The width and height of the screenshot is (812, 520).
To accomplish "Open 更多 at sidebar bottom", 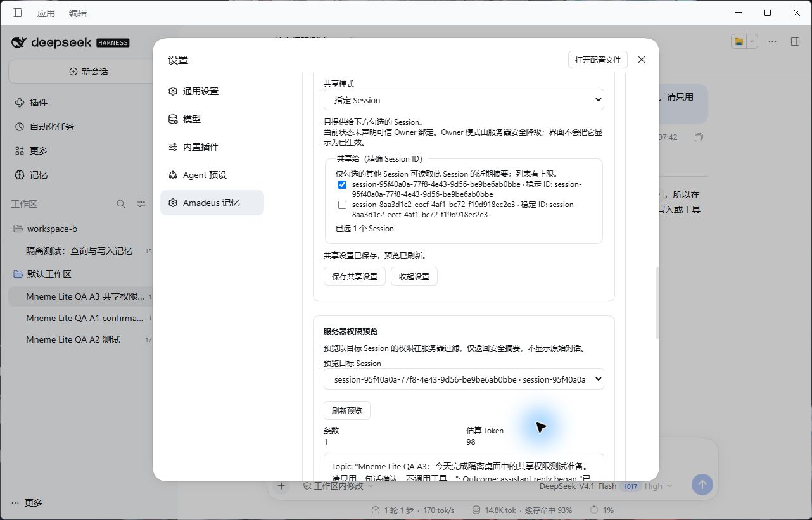I will pyautogui.click(x=27, y=503).
